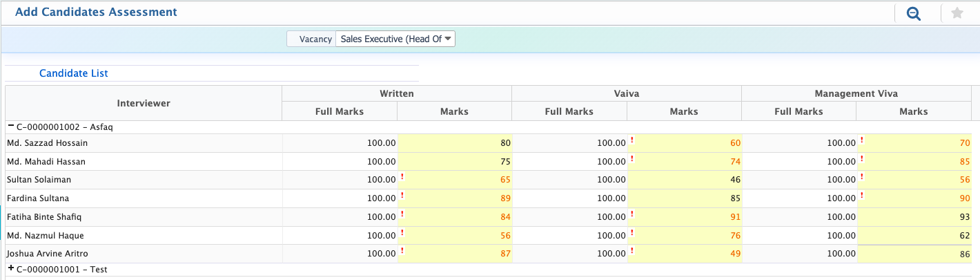Edit Fatiha Binte Shafiq's Management Viva marks
Screen dimensions: 980x280
coord(914,217)
